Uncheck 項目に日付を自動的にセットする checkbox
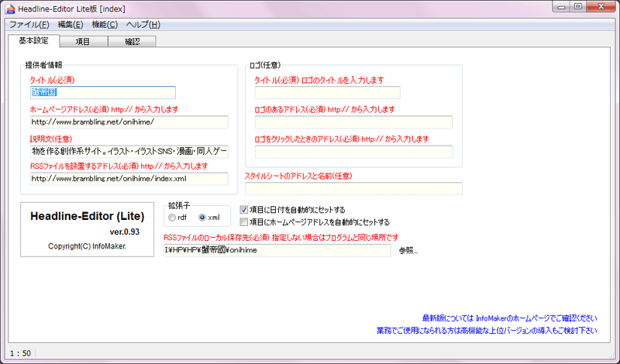The width and height of the screenshot is (620, 364). pos(244,210)
